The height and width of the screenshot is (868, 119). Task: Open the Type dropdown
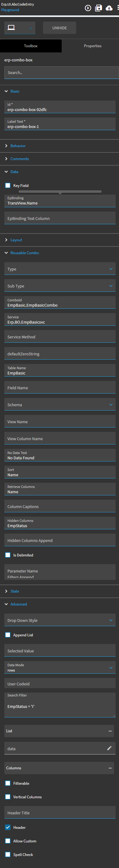60,269
